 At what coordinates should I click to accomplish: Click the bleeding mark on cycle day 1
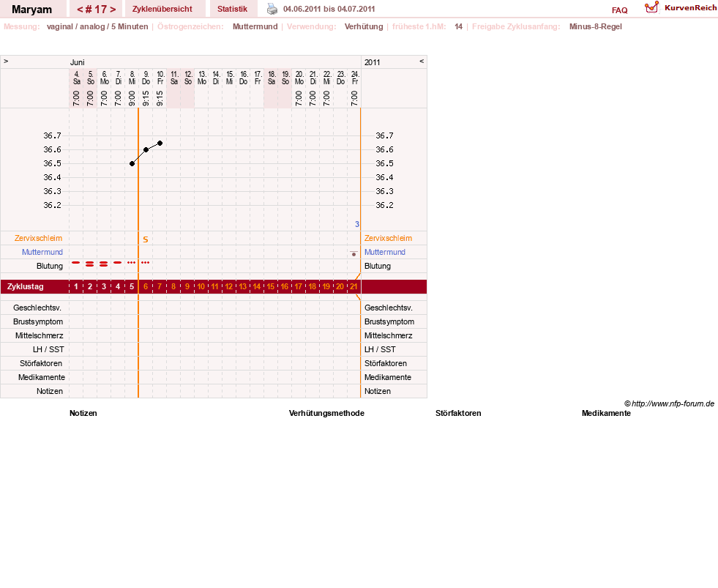[x=76, y=263]
